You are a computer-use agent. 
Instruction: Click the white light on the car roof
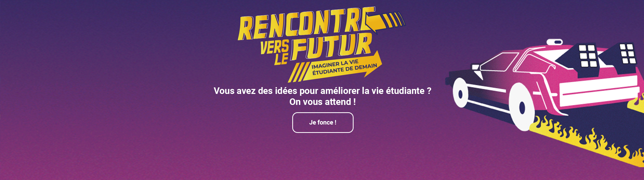tap(555, 42)
